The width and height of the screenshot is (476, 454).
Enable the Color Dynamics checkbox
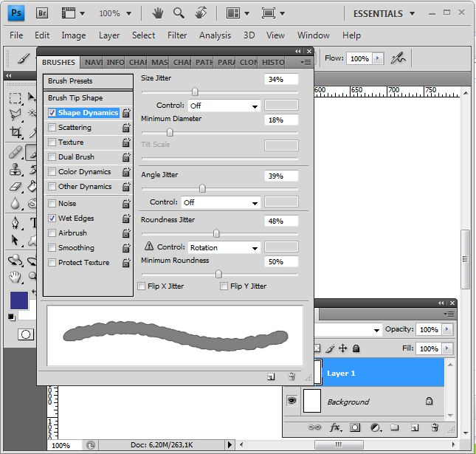(52, 171)
